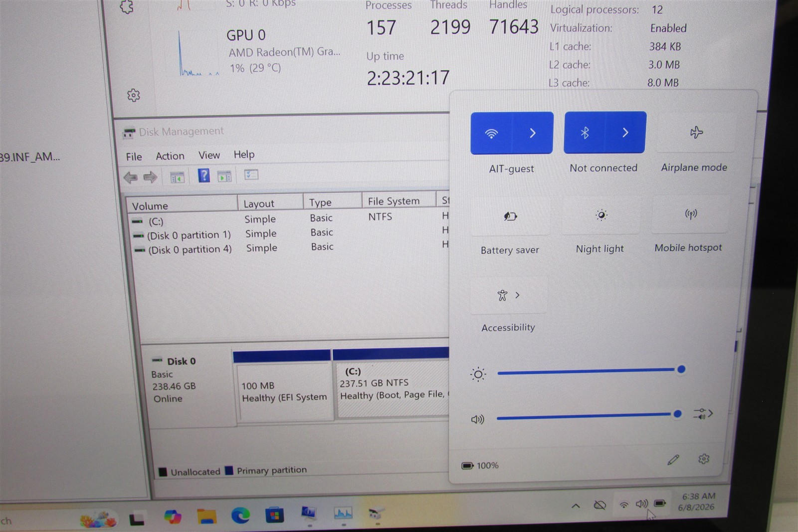Select (Disk 0 partition 1) volume row

pyautogui.click(x=289, y=233)
